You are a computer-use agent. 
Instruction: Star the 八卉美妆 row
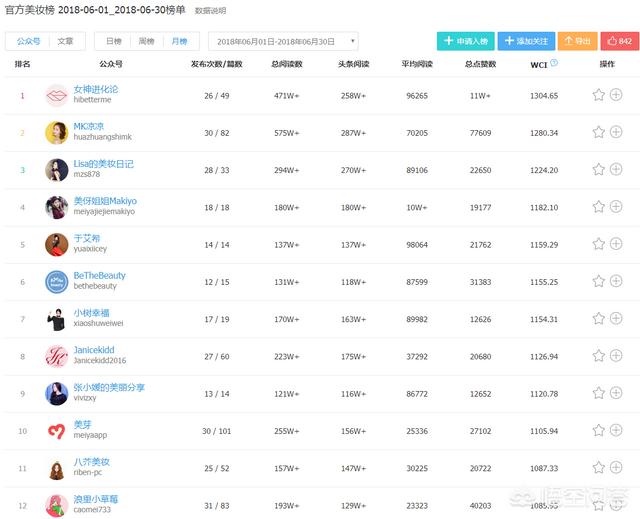pos(598,468)
